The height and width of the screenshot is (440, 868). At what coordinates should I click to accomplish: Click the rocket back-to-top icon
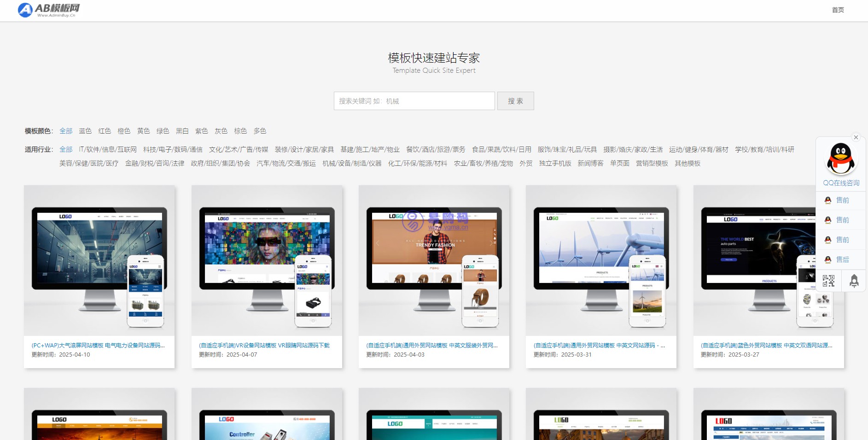point(854,281)
